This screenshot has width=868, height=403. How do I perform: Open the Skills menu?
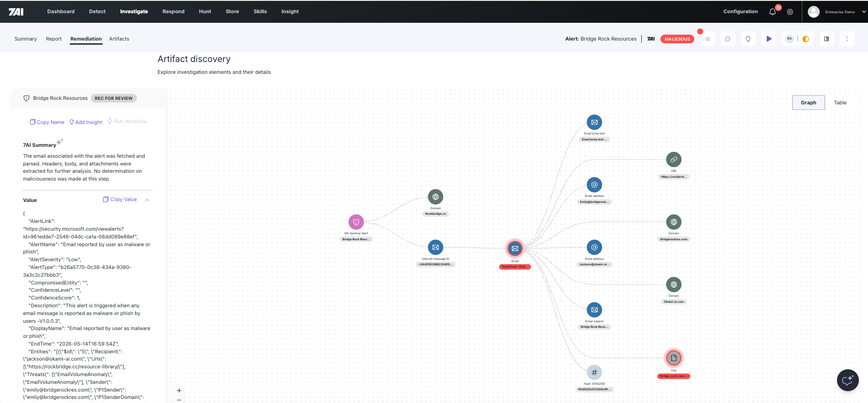[260, 11]
